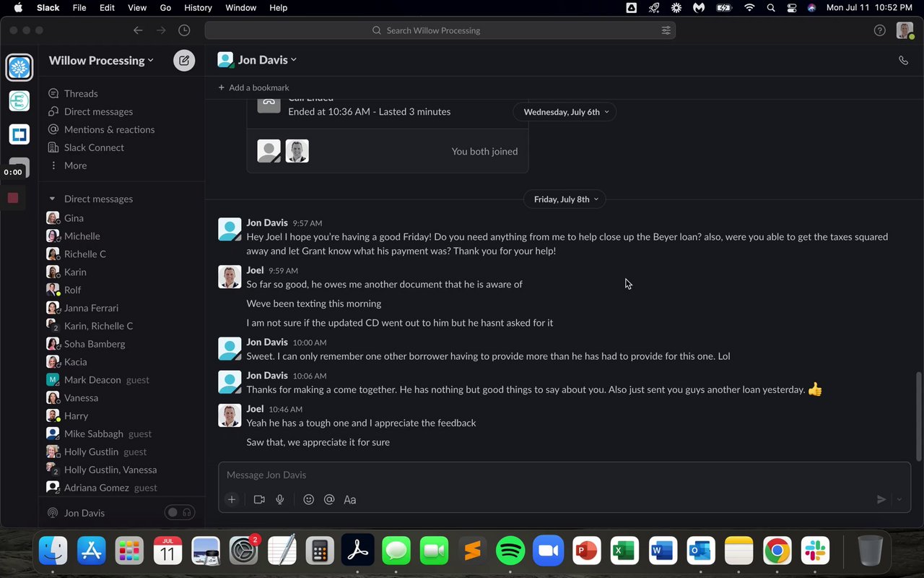
Task: Switch to the second workspace icon
Action: point(19,101)
